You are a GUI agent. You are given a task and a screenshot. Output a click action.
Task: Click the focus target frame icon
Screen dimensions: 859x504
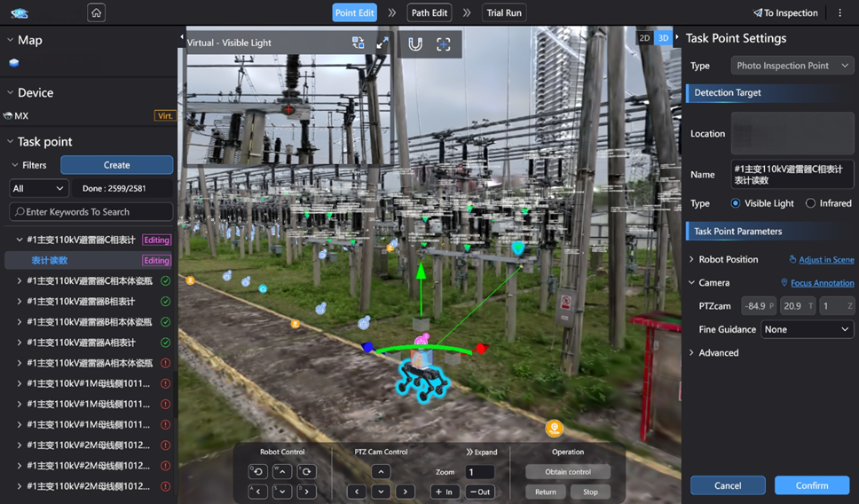click(x=444, y=43)
